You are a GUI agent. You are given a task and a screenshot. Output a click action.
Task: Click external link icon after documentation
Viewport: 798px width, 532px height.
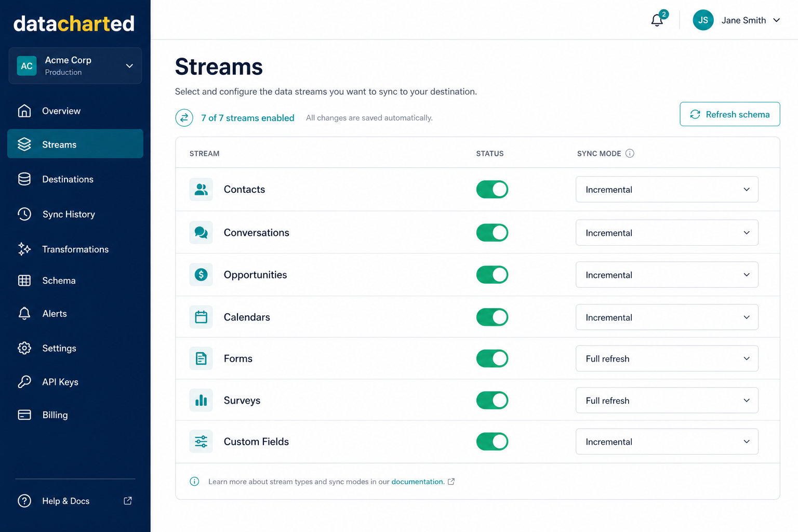pos(451,482)
